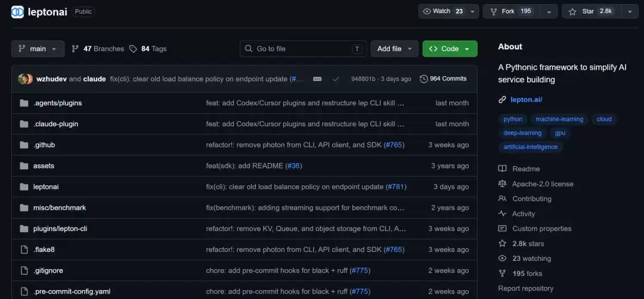Visit the lepton.ai/ website link
Viewport: 644px width, 299px height.
click(526, 99)
